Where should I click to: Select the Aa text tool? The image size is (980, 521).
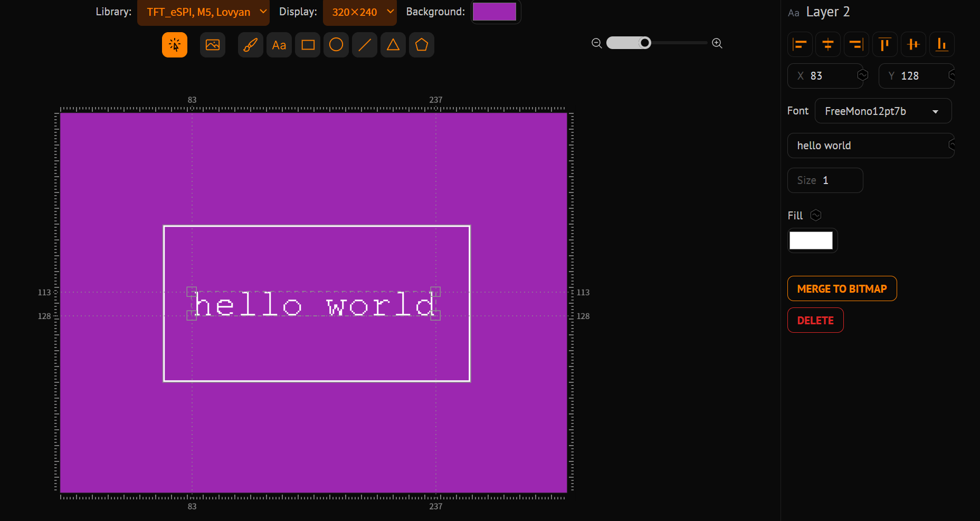[x=279, y=45]
